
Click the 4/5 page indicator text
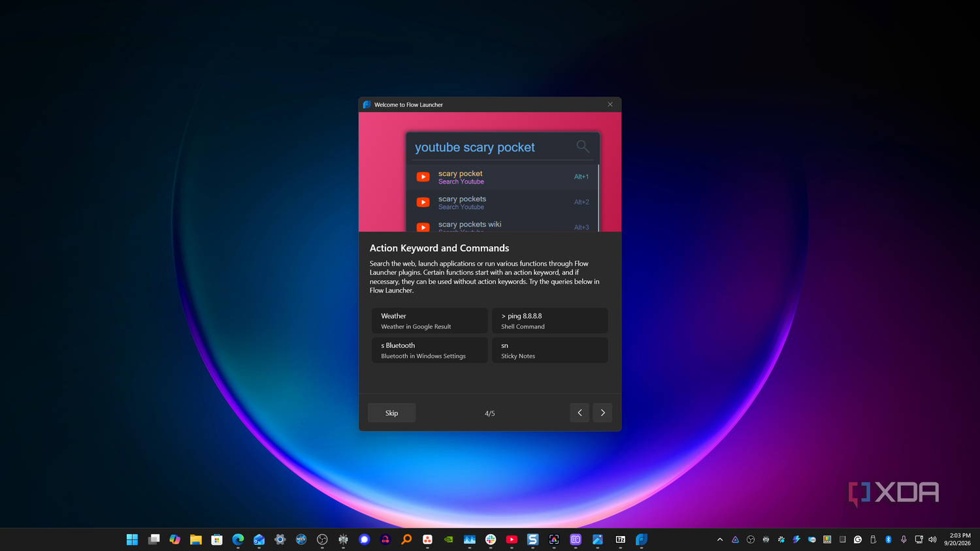click(490, 413)
